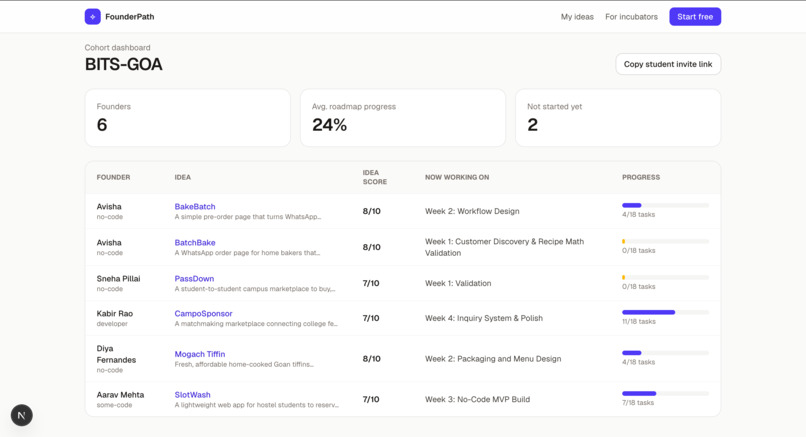This screenshot has height=437, width=806.
Task: Select the Not started yet card
Action: pos(618,118)
